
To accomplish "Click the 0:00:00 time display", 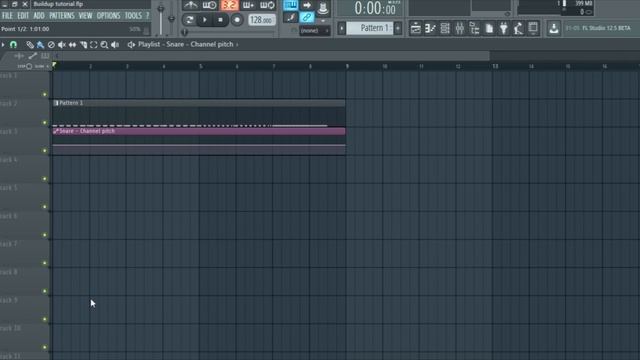I will point(375,8).
